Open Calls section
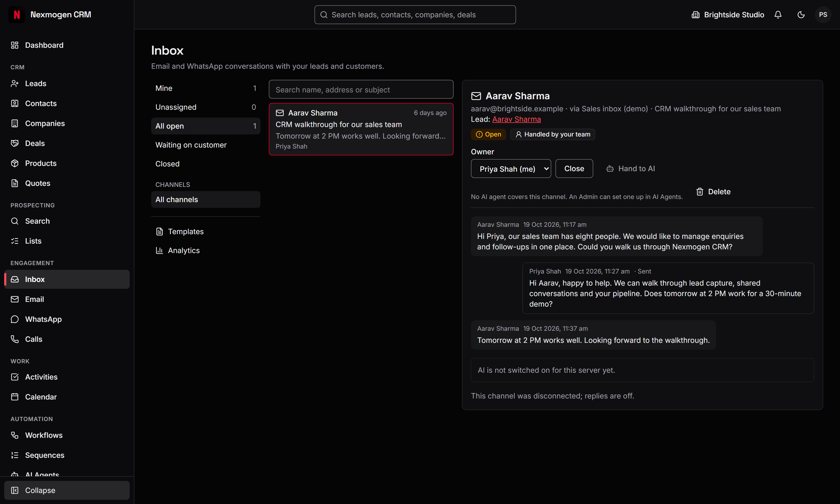The image size is (840, 504). [x=67, y=339]
